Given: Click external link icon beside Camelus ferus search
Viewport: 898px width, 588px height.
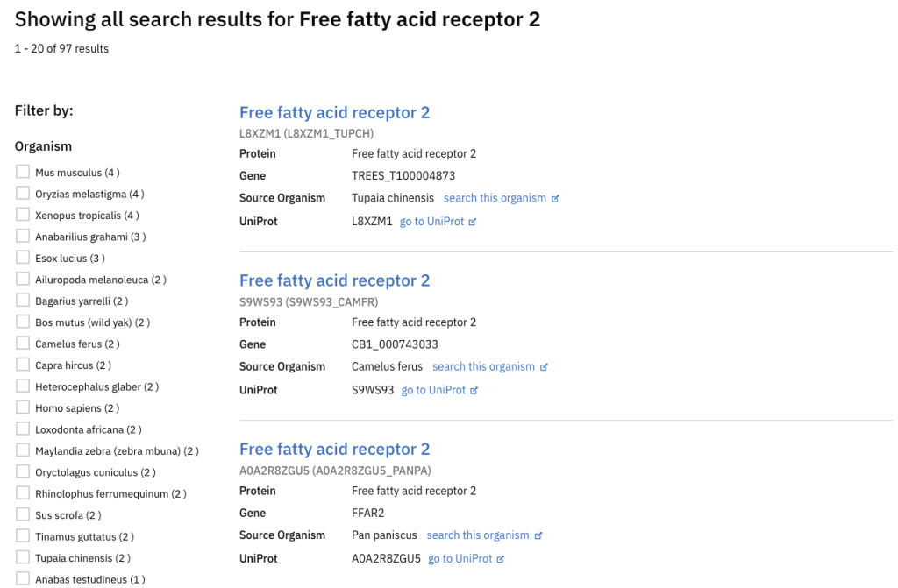Looking at the screenshot, I should [x=544, y=367].
